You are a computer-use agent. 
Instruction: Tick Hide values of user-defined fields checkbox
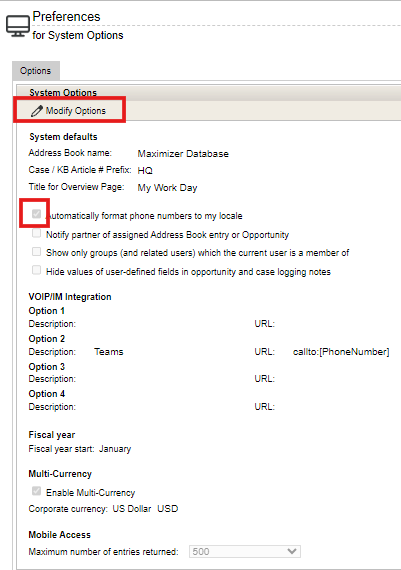click(36, 270)
